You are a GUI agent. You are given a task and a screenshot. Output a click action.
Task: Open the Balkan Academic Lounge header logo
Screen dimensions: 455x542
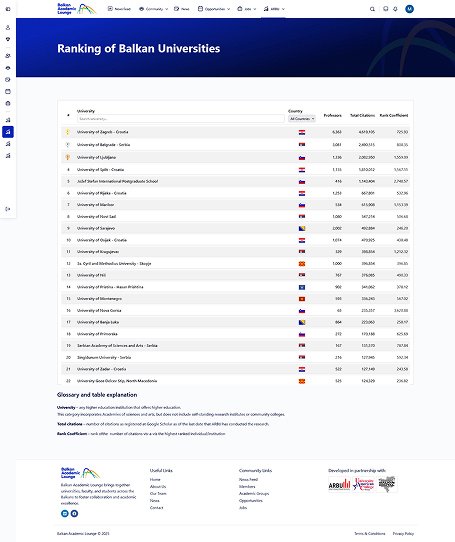click(77, 9)
